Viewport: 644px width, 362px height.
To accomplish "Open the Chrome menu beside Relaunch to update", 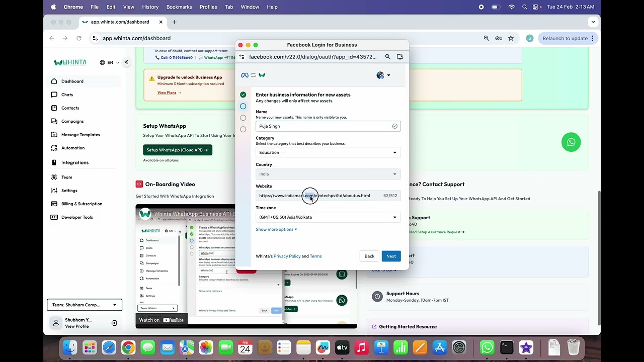I will click(x=593, y=38).
